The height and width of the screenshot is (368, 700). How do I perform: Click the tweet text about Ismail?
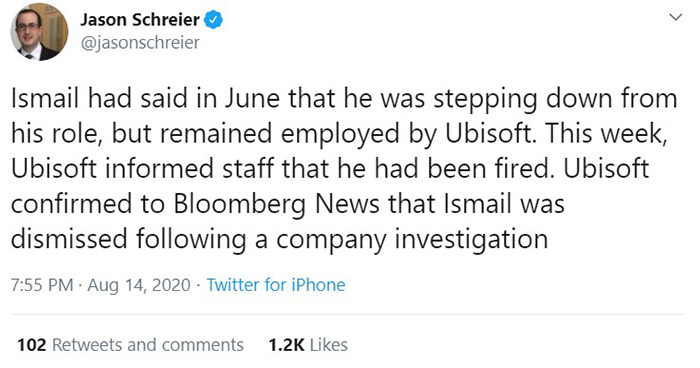344,169
